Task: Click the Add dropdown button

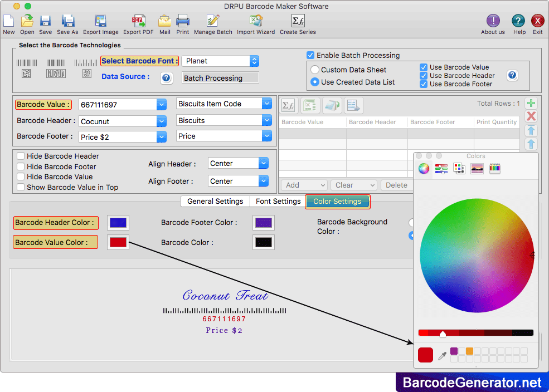Action: coord(304,185)
